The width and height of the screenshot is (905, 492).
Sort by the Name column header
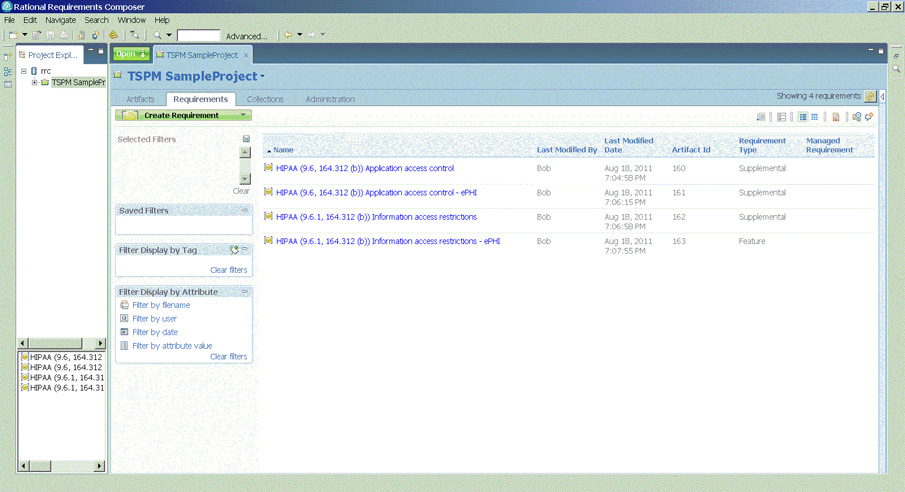pyautogui.click(x=283, y=150)
